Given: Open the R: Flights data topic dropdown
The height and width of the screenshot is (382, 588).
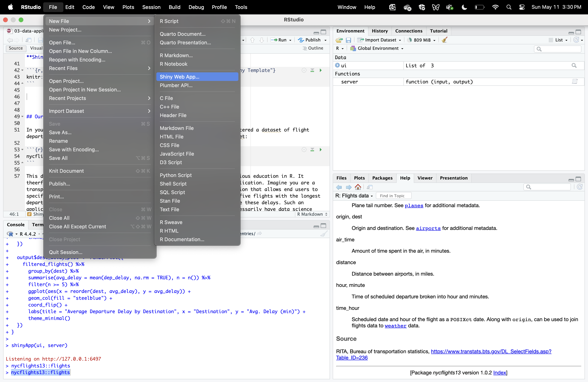Looking at the screenshot, I should (x=354, y=196).
